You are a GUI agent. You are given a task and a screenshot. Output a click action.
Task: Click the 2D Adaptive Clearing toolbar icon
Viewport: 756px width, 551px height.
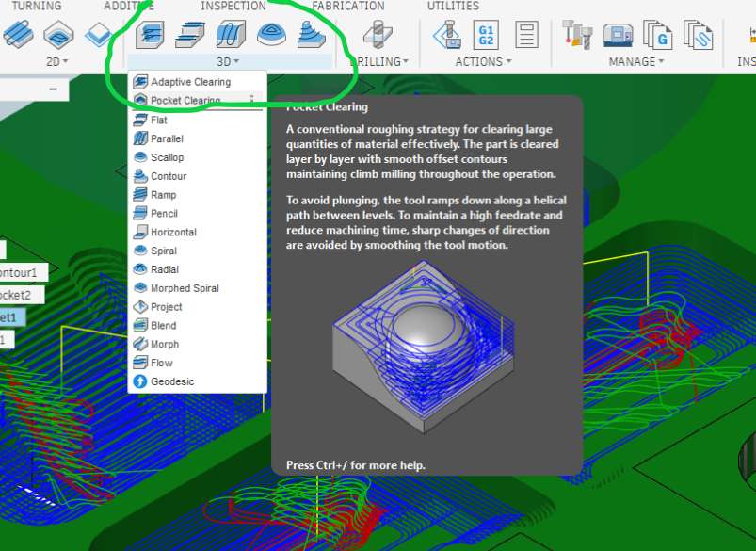pos(18,34)
